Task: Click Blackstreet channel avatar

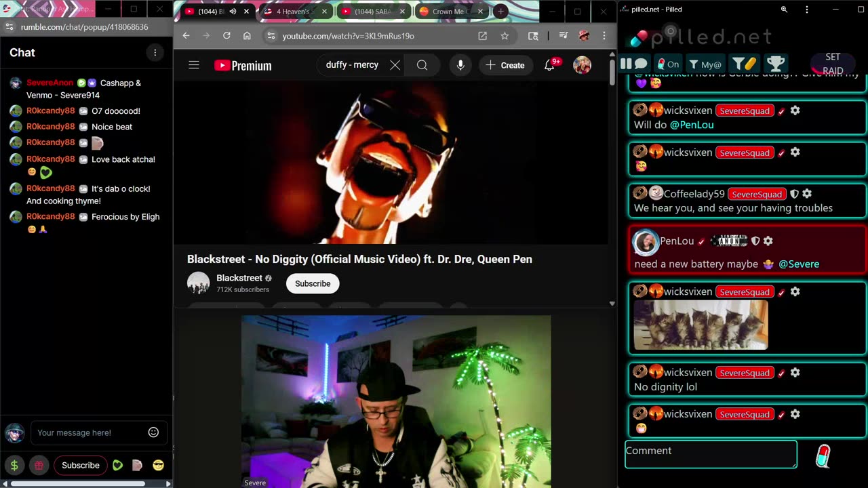Action: (x=199, y=283)
